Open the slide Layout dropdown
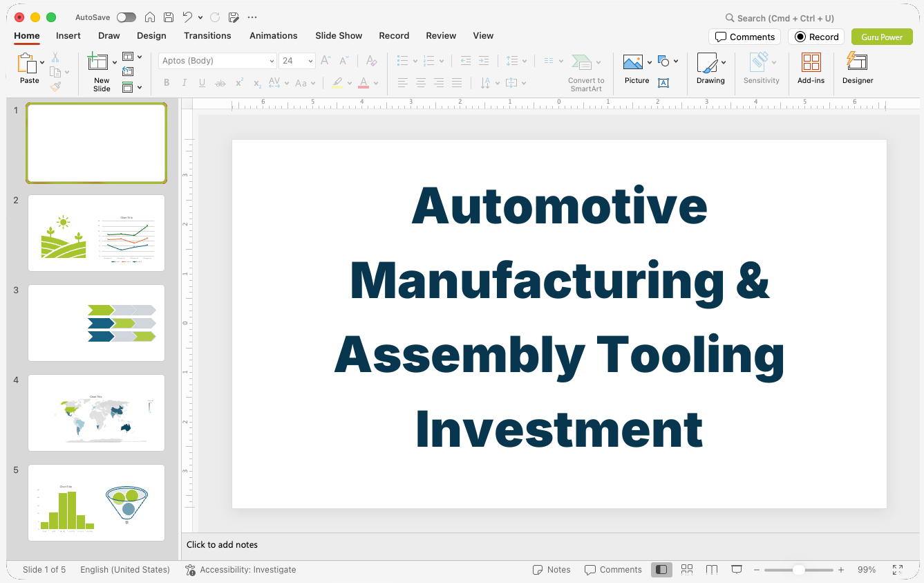Screen dimensions: 924x583 132,57
